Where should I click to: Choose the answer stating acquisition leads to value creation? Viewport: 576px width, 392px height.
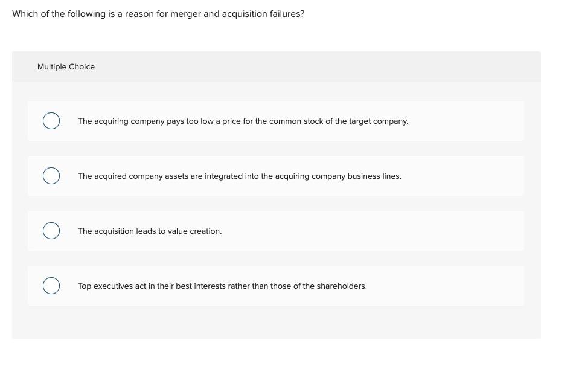150,231
